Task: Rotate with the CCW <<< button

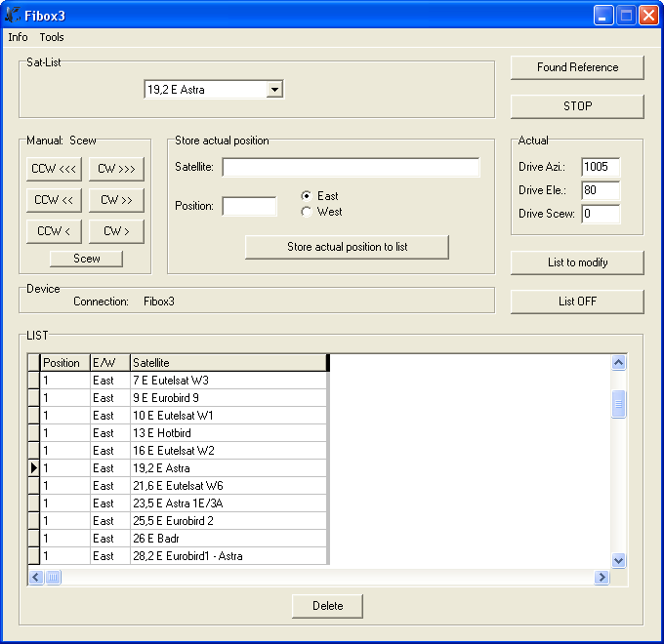Action: 54,169
